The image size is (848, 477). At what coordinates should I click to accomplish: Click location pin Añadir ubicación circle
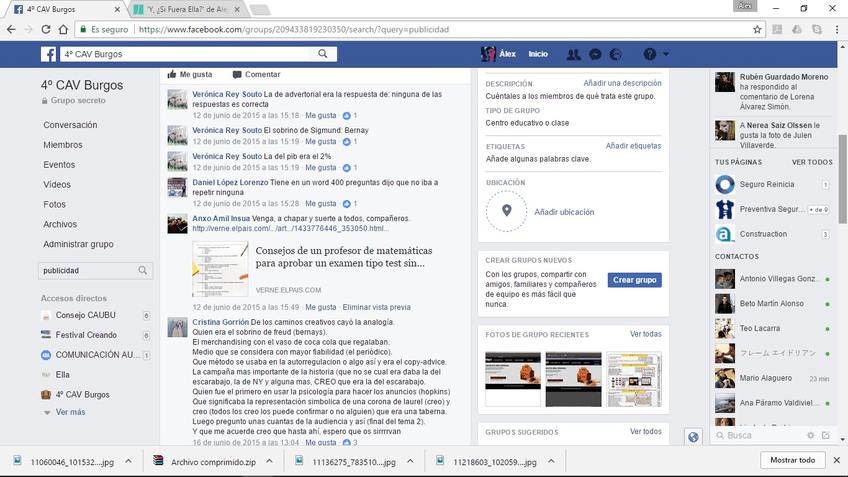pyautogui.click(x=506, y=211)
